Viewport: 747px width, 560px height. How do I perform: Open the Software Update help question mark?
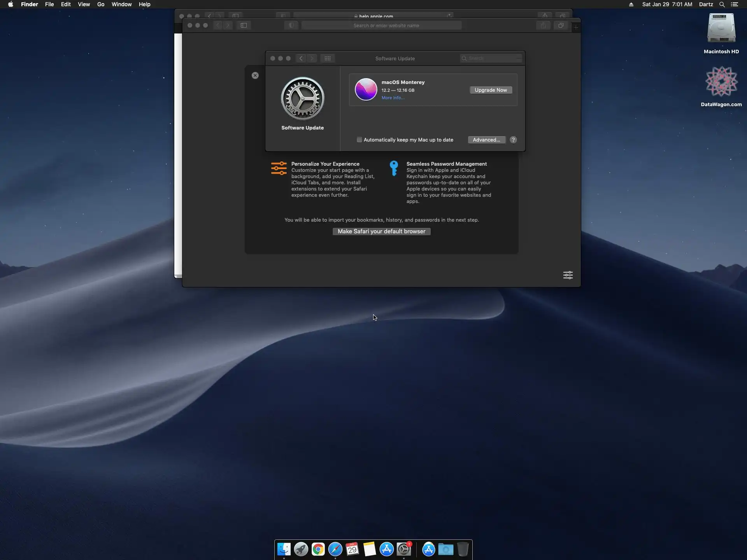click(513, 140)
